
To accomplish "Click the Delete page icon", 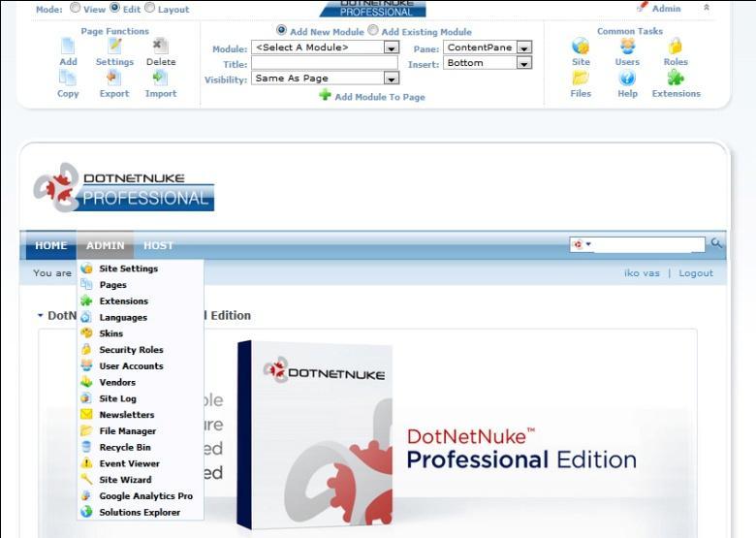I will pyautogui.click(x=161, y=47).
